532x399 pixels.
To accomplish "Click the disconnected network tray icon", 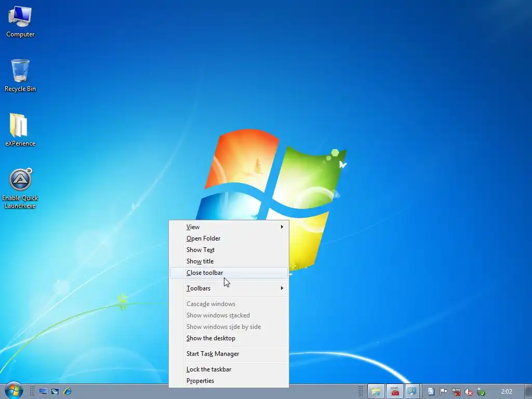I will (456, 392).
